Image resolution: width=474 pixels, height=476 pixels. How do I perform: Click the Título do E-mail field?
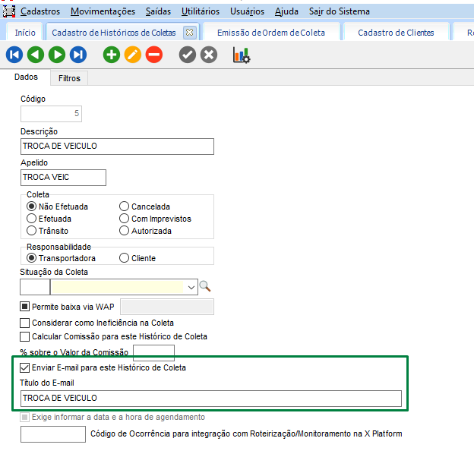click(x=211, y=399)
